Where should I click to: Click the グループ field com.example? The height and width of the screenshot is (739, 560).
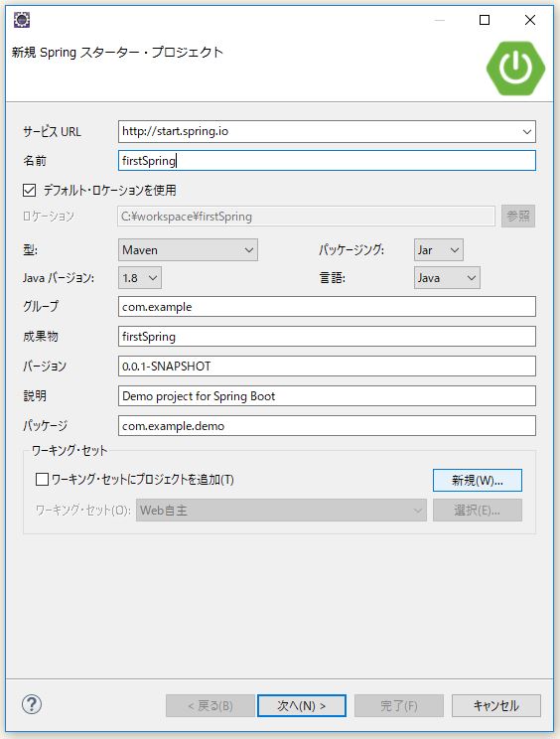tap(327, 307)
